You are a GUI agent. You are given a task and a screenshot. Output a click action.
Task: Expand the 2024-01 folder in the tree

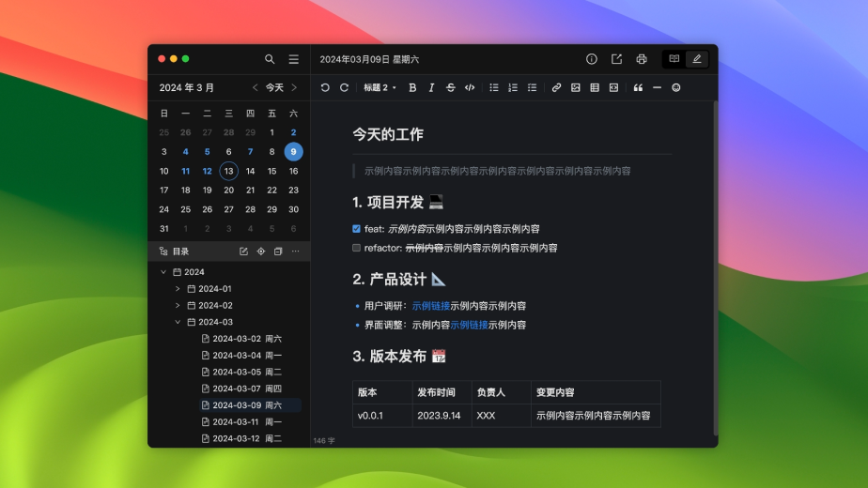pos(178,289)
